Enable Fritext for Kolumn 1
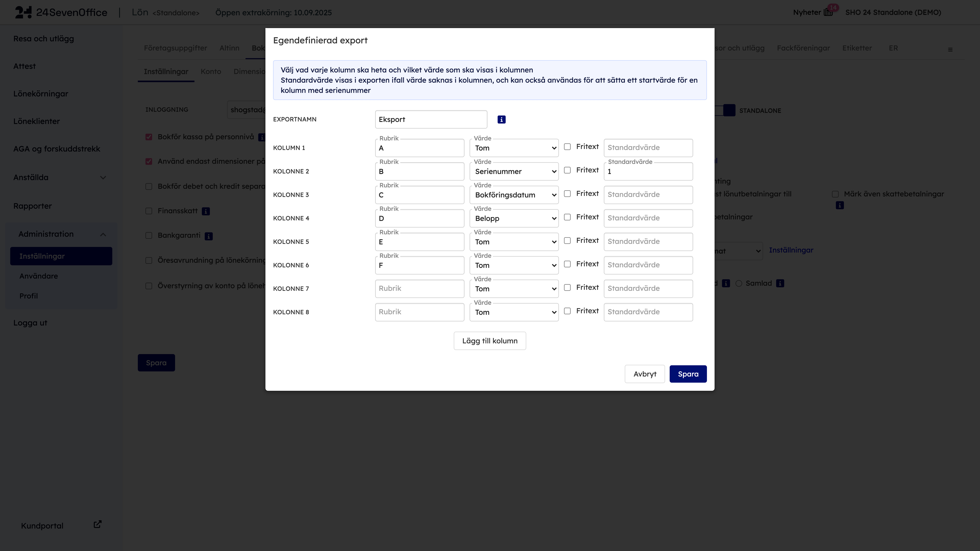 tap(567, 147)
